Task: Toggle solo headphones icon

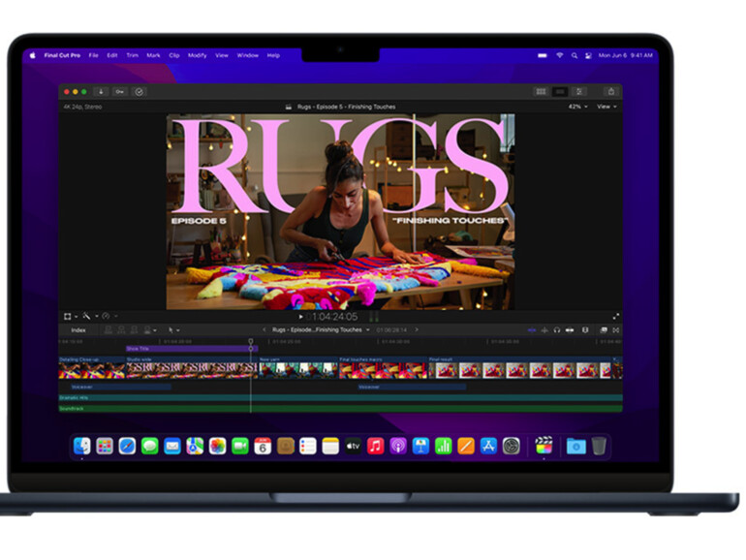Action: pos(557,330)
